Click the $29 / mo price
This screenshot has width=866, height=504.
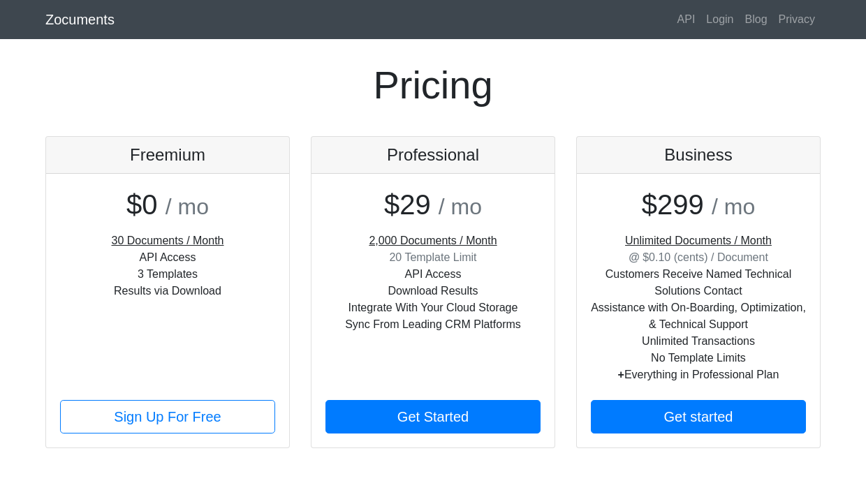pyautogui.click(x=433, y=205)
